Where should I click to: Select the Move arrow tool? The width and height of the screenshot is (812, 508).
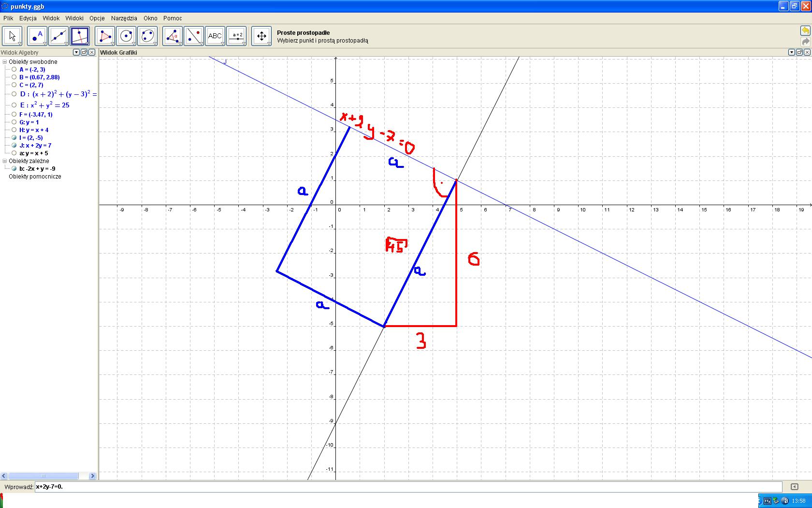pyautogui.click(x=12, y=36)
